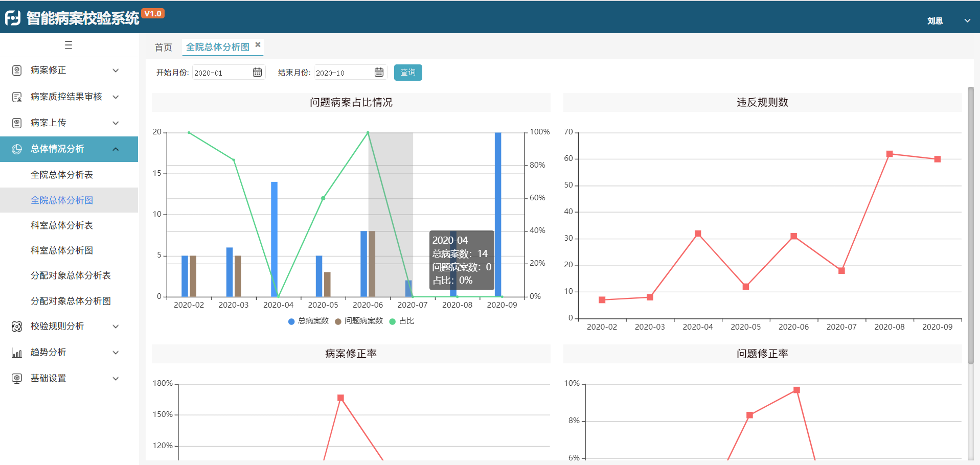The image size is (980, 465).
Task: Click the 查询 button
Action: point(408,73)
